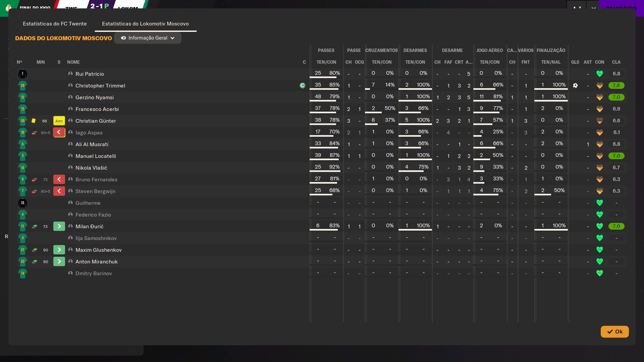The width and height of the screenshot is (644, 362).
Task: Click the green substituted-on arrow for Milan Đurić
Action: [x=59, y=226]
